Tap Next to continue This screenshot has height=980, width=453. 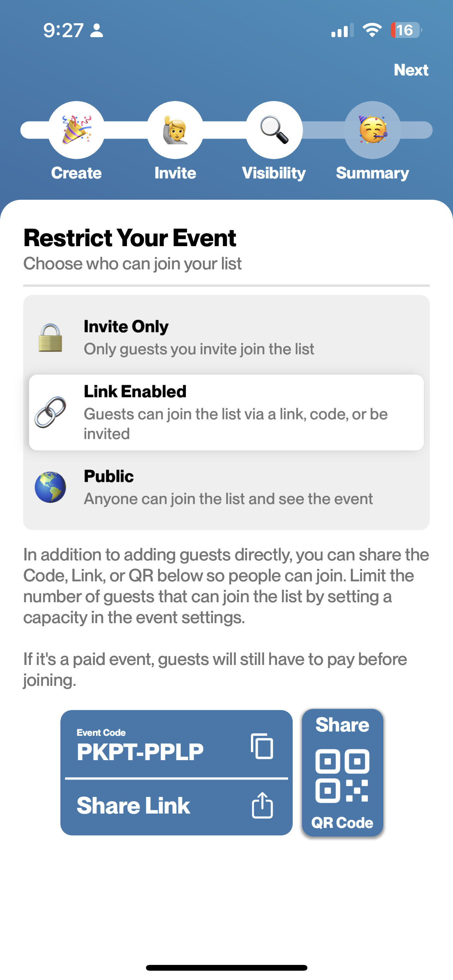[x=411, y=70]
